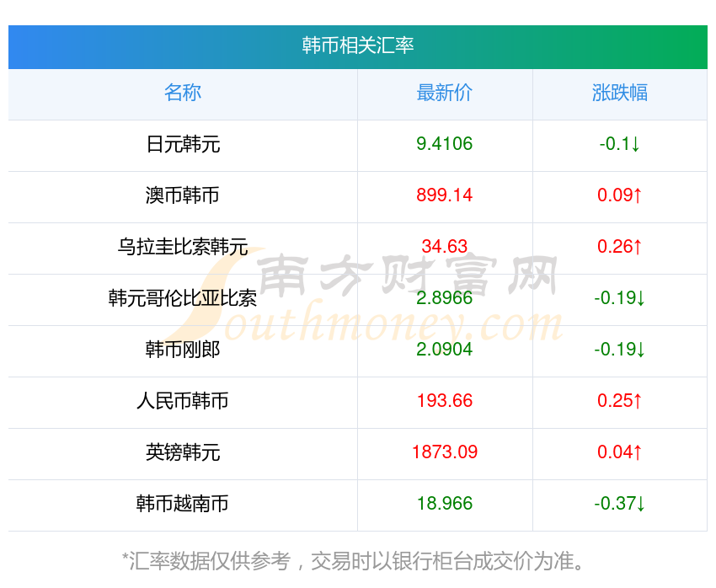Click the -0.37↓ change value
Screen dimensions: 716x588
pos(620,504)
